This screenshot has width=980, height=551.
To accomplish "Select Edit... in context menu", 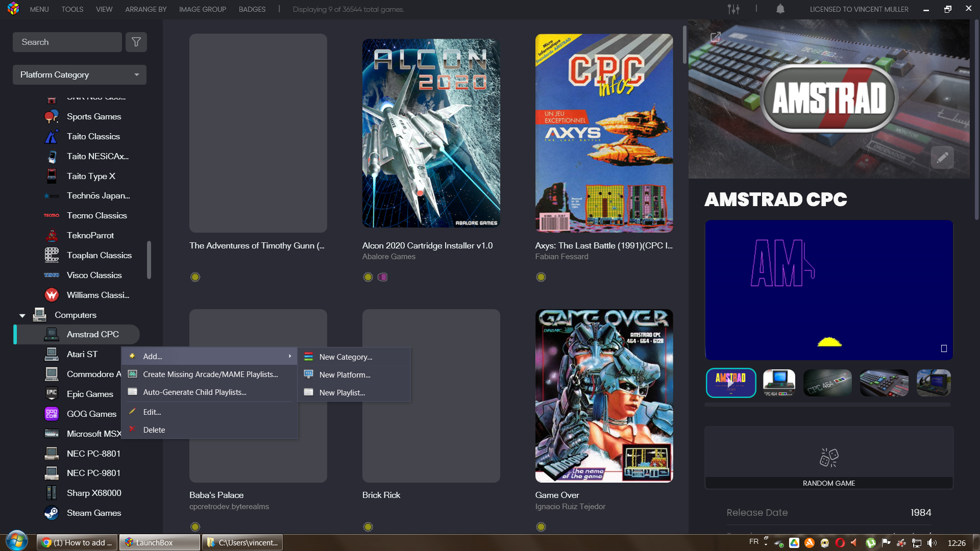I will pyautogui.click(x=209, y=412).
